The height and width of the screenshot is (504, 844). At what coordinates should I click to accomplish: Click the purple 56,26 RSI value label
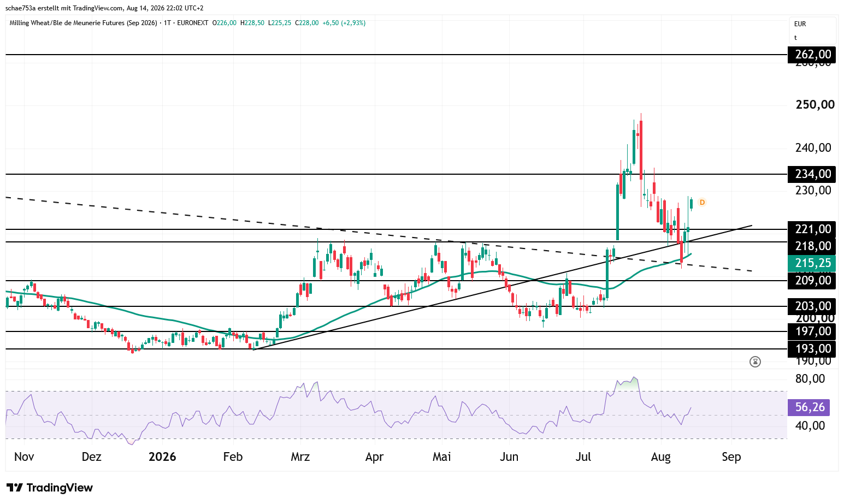click(x=809, y=407)
